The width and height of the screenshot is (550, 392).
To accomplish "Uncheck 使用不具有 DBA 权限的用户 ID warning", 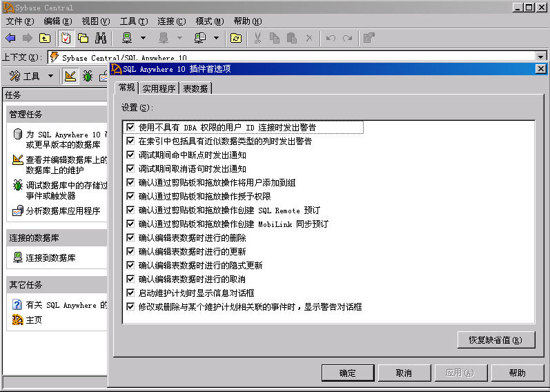I will [130, 127].
